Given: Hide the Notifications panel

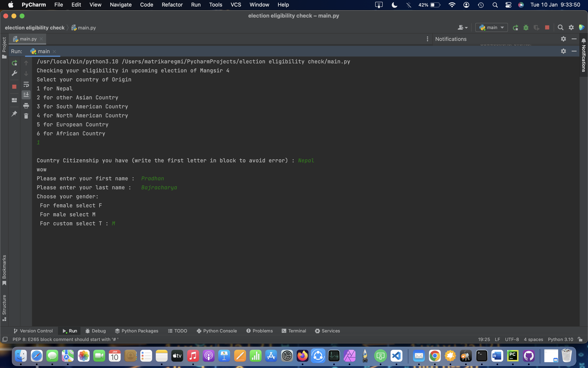Looking at the screenshot, I should point(574,39).
